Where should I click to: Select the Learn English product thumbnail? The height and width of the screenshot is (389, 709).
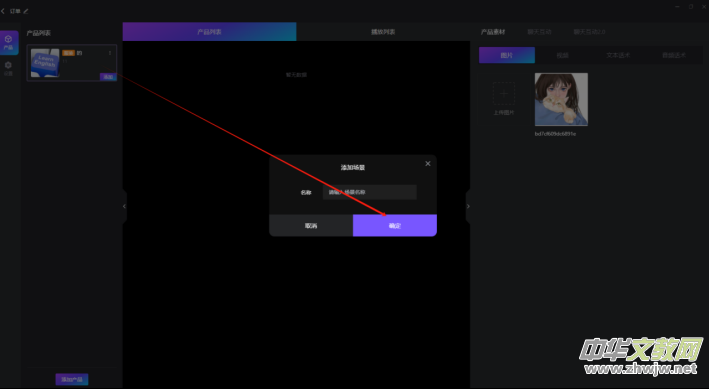click(45, 62)
